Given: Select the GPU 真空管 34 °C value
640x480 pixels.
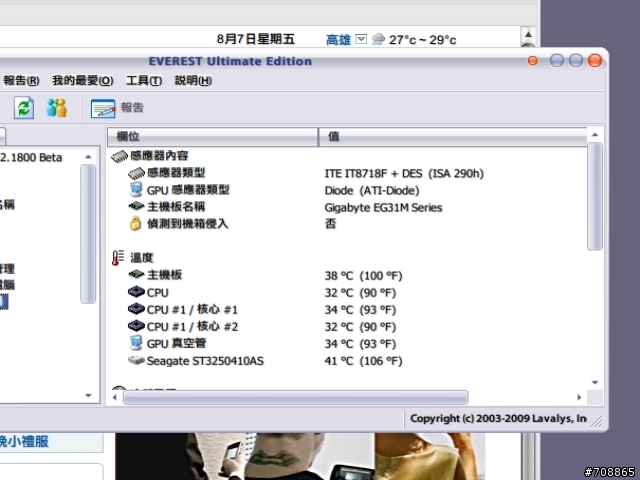Looking at the screenshot, I should (x=360, y=344).
